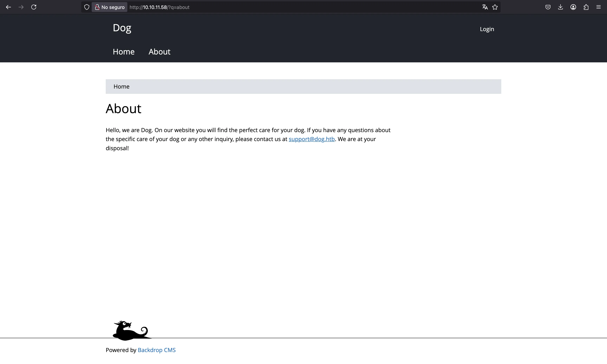Open the downloads panel
The width and height of the screenshot is (607, 364).
pos(560,7)
